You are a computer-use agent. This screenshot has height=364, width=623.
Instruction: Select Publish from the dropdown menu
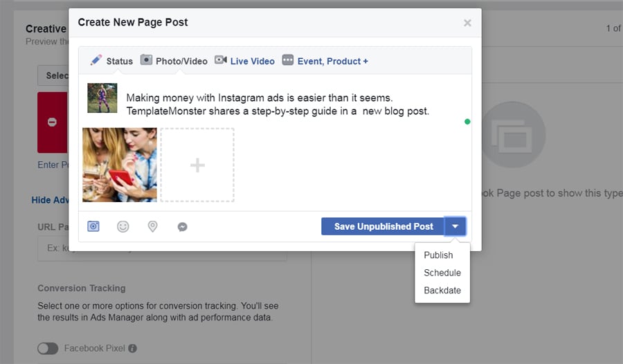[438, 255]
